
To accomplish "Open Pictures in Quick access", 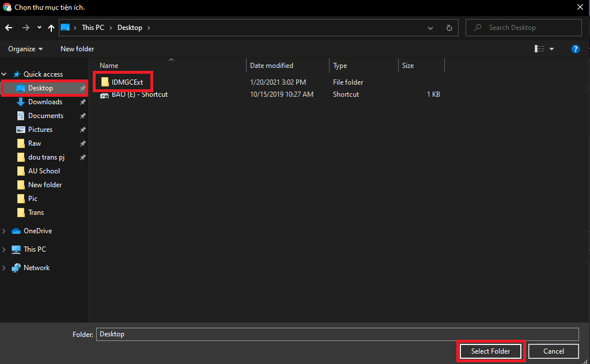I will tap(40, 130).
